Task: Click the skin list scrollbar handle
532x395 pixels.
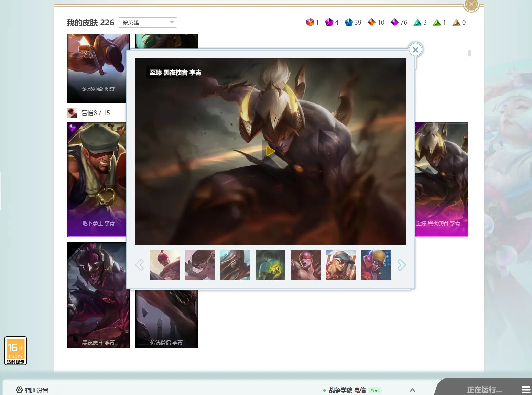Action: click(x=469, y=53)
